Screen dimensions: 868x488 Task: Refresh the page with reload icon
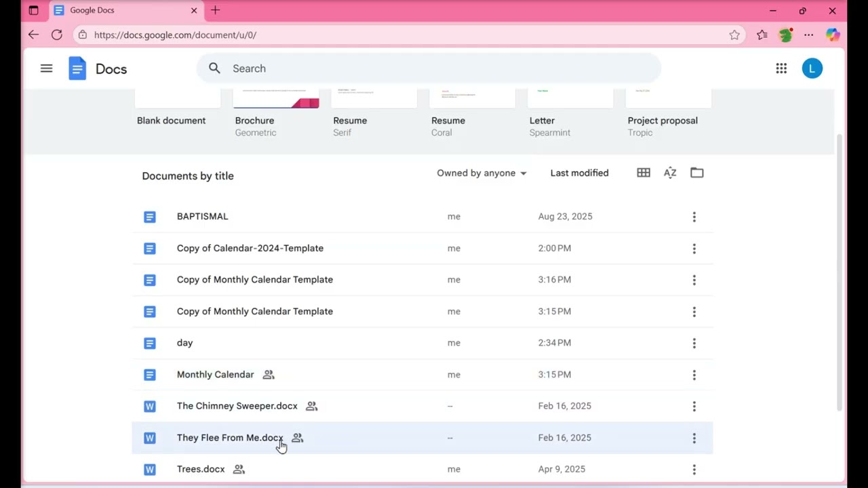point(57,35)
